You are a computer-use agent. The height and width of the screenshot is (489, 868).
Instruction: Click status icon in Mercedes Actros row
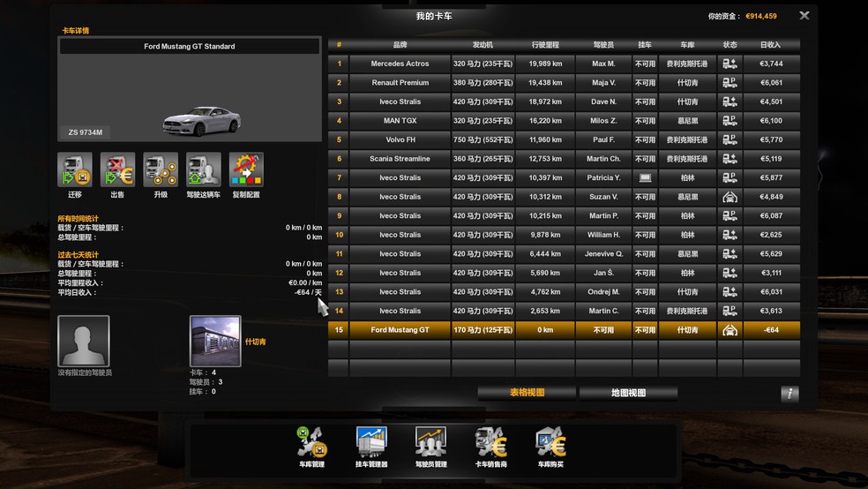click(x=730, y=64)
